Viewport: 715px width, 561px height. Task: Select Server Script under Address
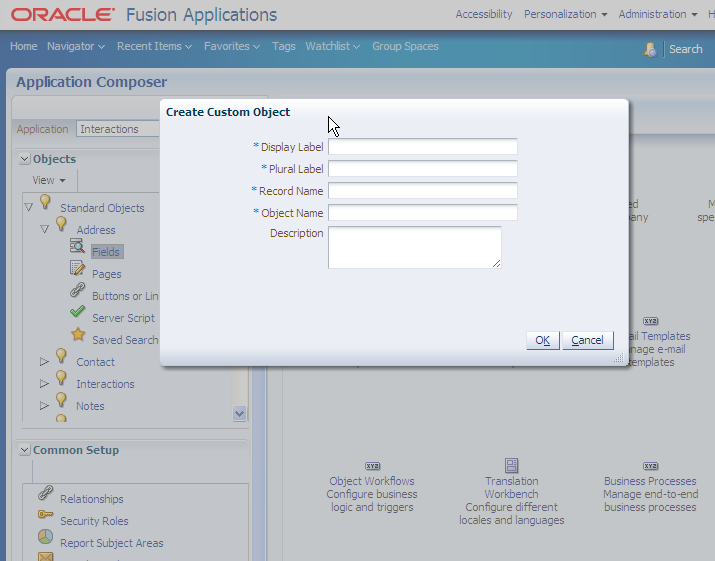pos(124,318)
